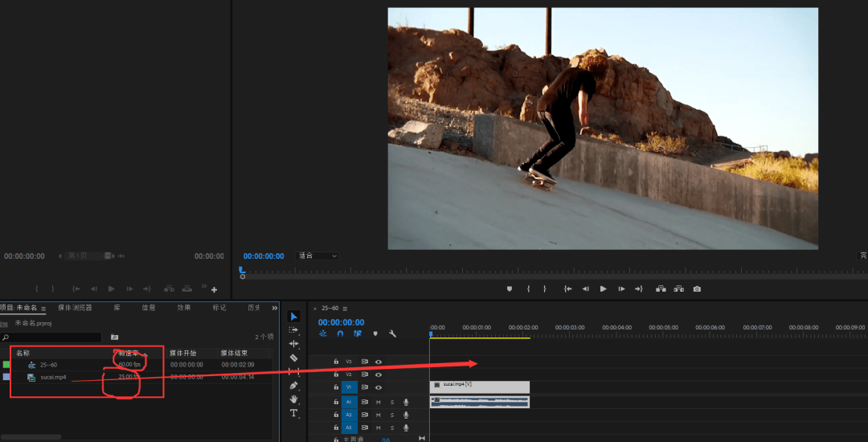Play video in Program monitor
The image size is (868, 442).
pyautogui.click(x=604, y=289)
